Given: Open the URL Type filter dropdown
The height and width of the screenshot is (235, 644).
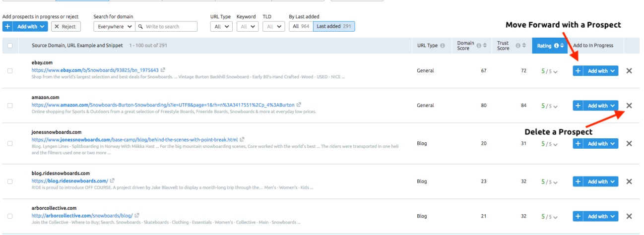Looking at the screenshot, I should 221,26.
